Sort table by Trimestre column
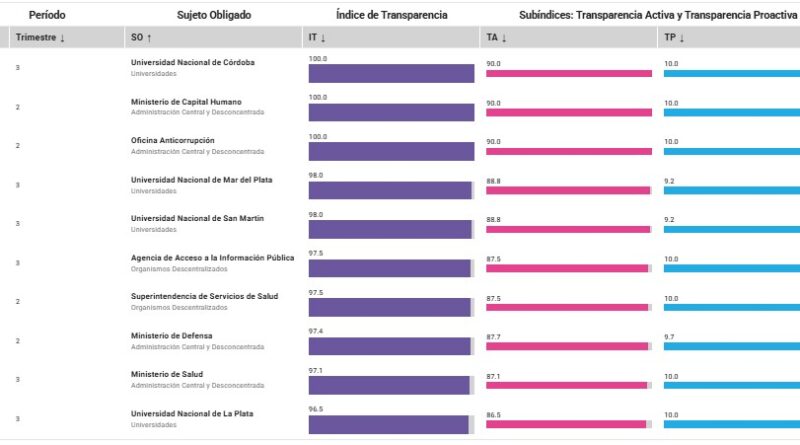 (x=40, y=38)
